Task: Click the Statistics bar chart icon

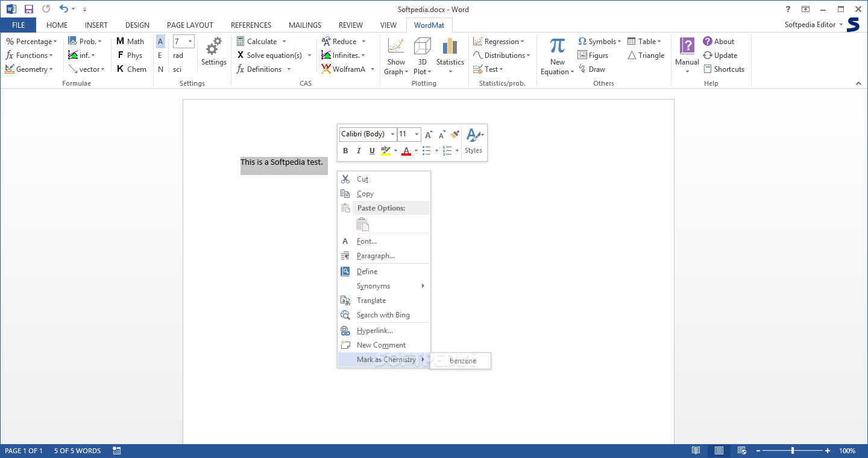Action: [x=450, y=47]
